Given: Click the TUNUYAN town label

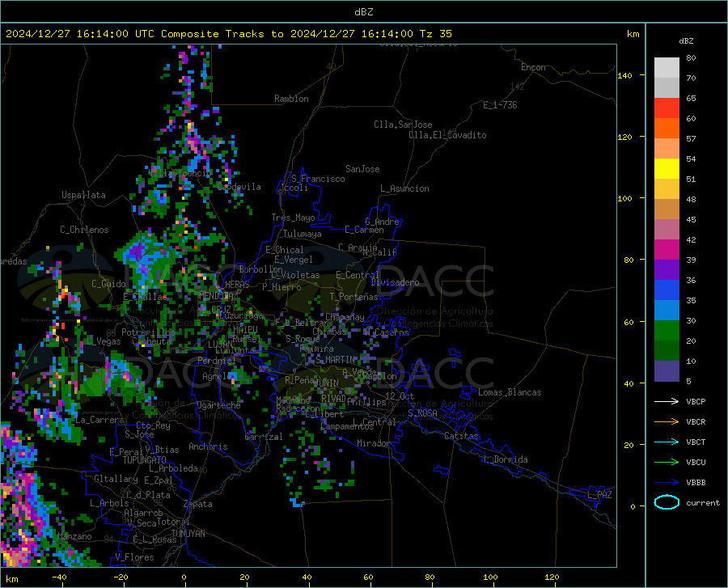Looking at the screenshot, I should pos(188,533).
